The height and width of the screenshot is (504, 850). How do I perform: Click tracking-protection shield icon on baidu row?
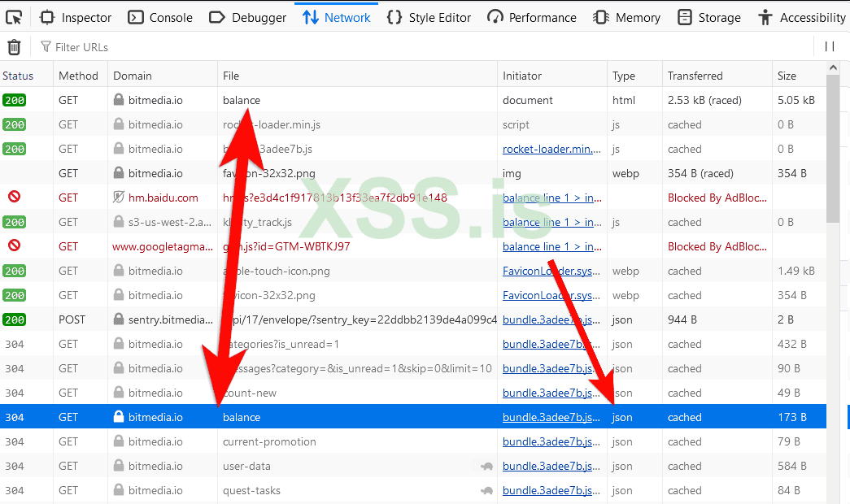tap(119, 198)
